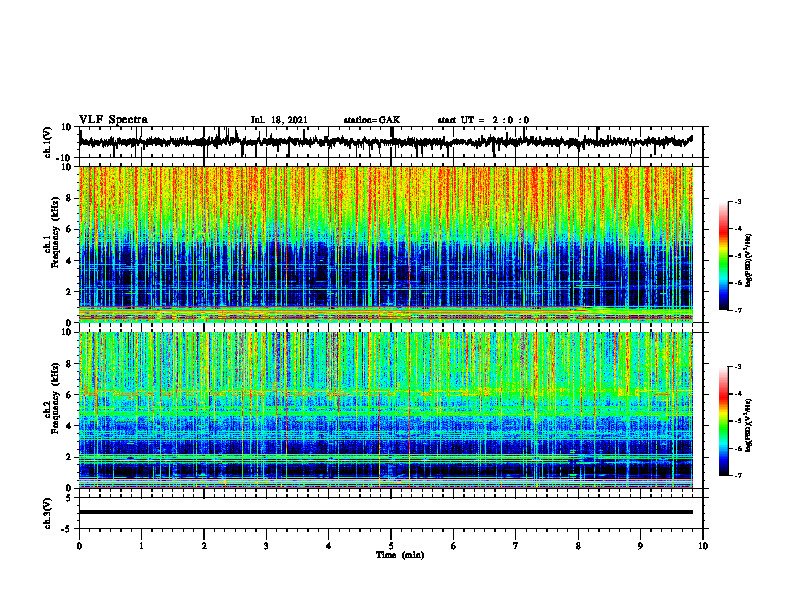Image resolution: width=792 pixels, height=612 pixels.
Task: Click the "-7" tick on the ch.1 color bar
Action: (x=738, y=310)
